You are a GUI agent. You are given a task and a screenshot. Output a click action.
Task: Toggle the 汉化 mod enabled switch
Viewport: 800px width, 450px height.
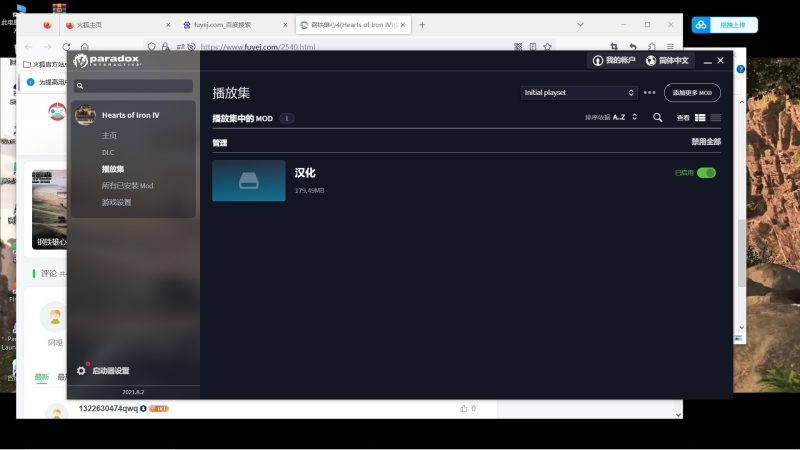click(707, 173)
